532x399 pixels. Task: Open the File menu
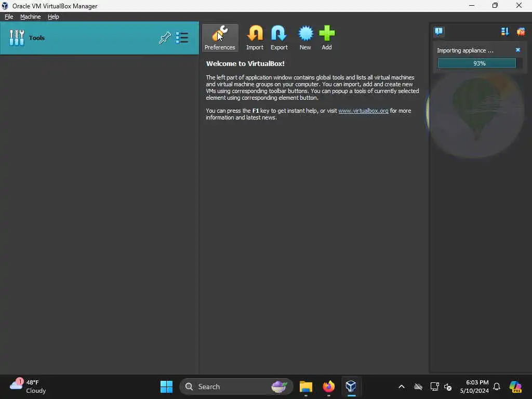coord(9,17)
